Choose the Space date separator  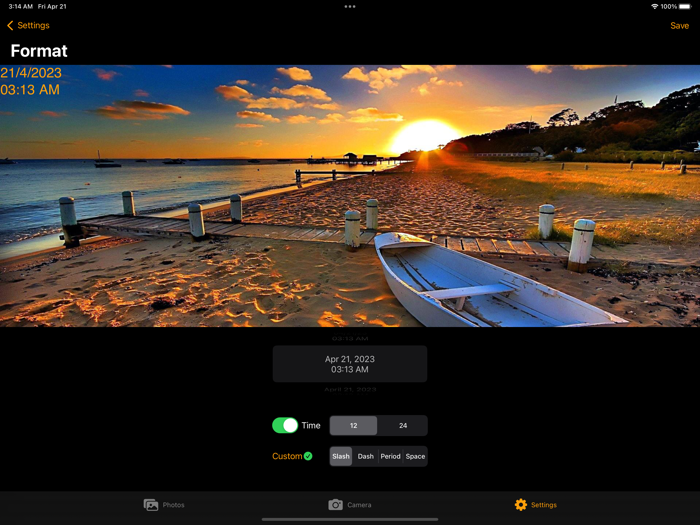coord(415,456)
